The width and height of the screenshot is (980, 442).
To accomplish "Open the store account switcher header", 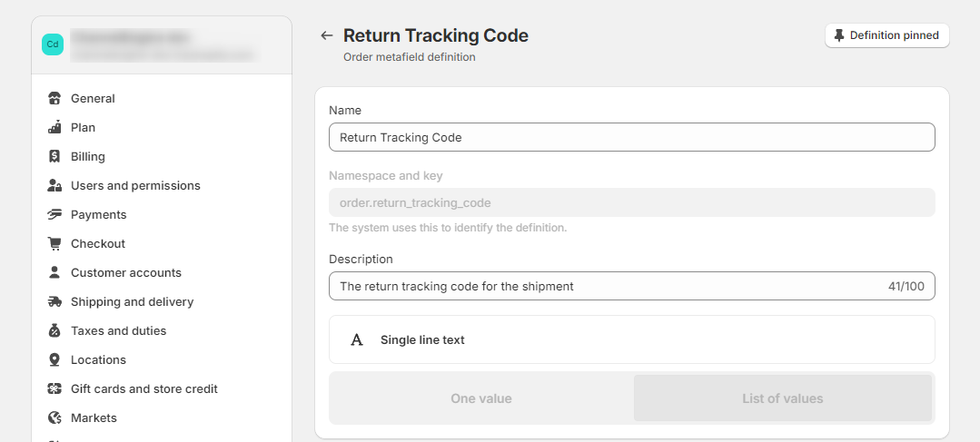I will coord(162,44).
